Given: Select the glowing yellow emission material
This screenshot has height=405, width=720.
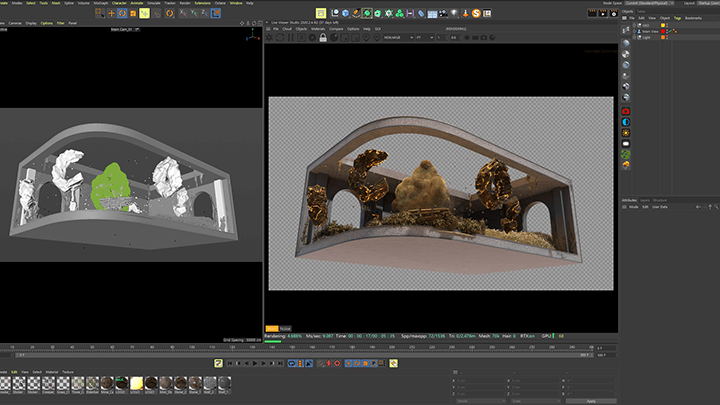Looking at the screenshot, I should tap(136, 383).
